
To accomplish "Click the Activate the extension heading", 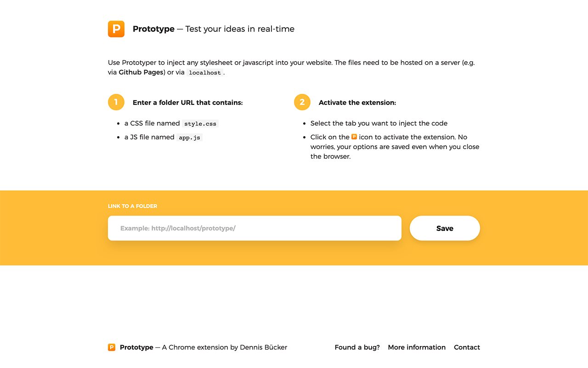I will coord(357,102).
